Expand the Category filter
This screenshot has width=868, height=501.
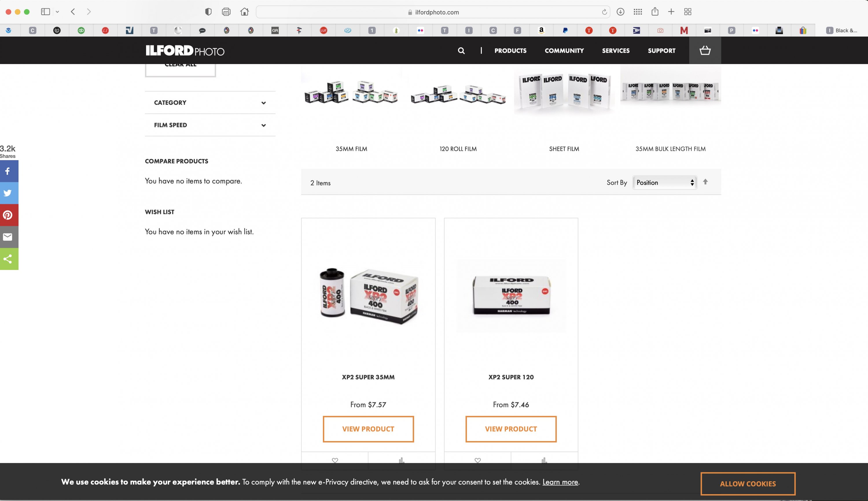210,103
